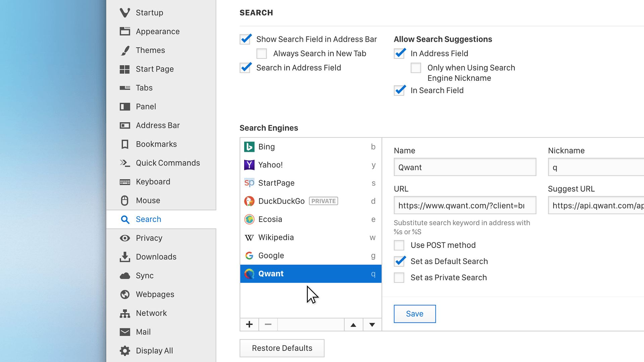
Task: Move selected engine up with arrow
Action: pos(353,324)
